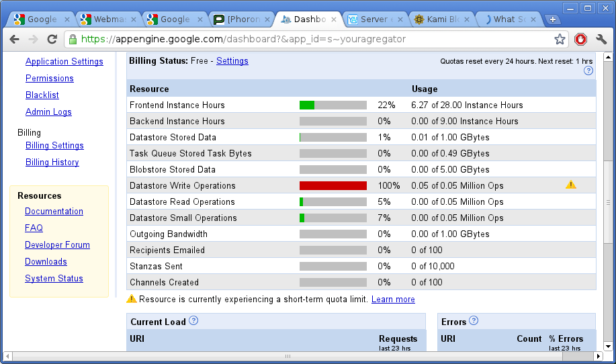Click the red Datastore Write Operations bar

[333, 185]
